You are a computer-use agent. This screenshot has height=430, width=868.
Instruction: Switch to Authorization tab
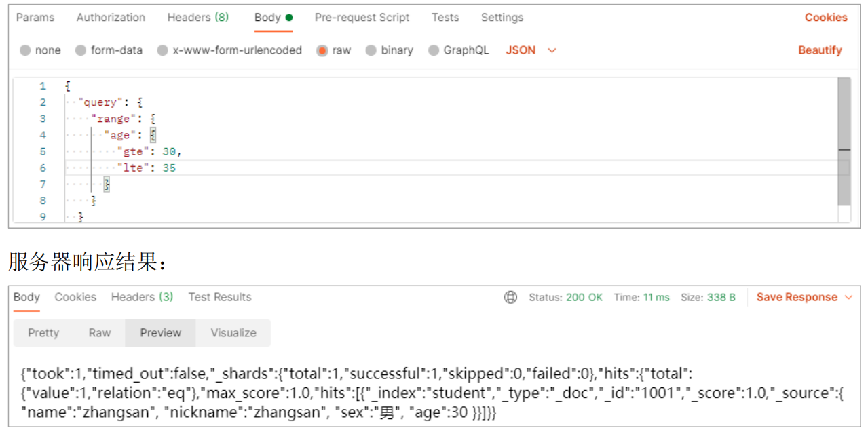click(x=111, y=18)
